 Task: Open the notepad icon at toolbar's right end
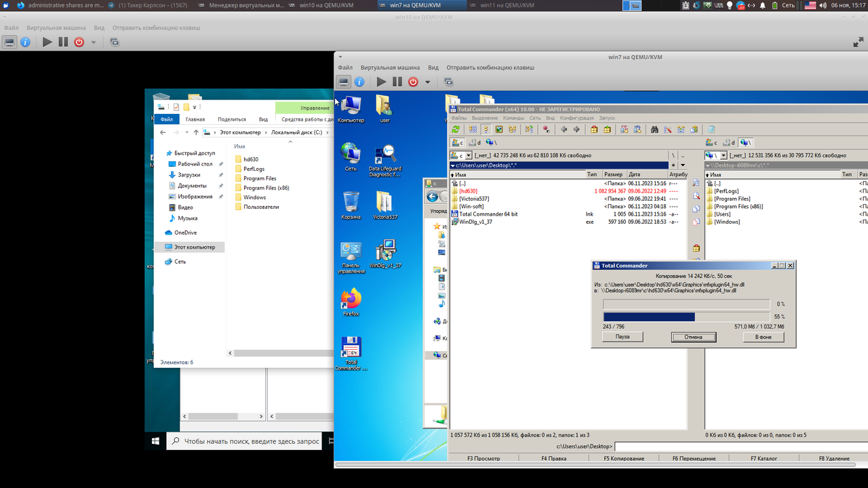point(711,129)
